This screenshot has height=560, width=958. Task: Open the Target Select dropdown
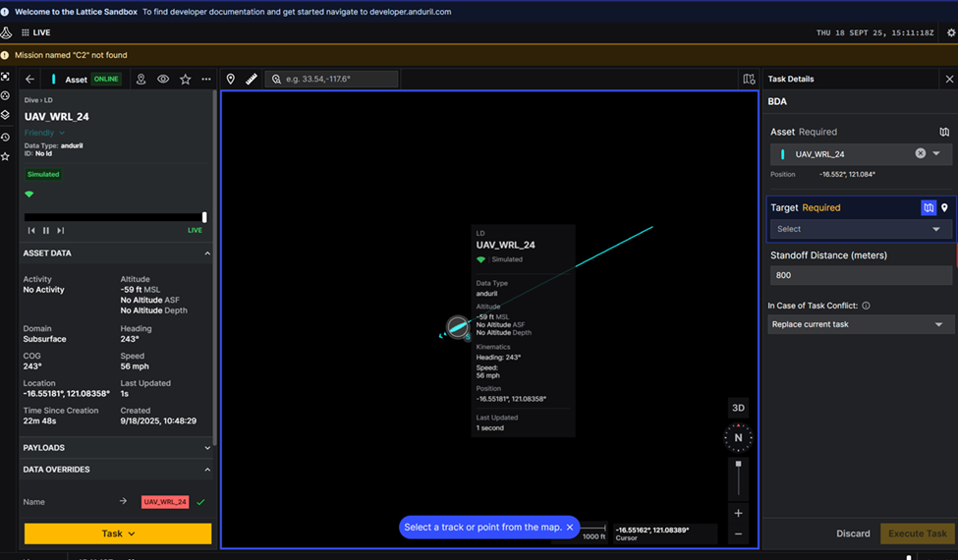point(860,229)
